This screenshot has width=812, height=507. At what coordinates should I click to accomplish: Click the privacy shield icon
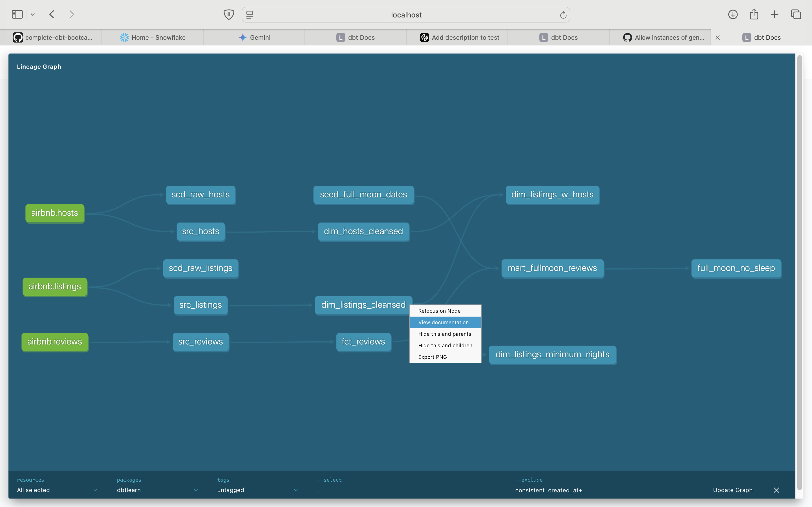[228, 14]
